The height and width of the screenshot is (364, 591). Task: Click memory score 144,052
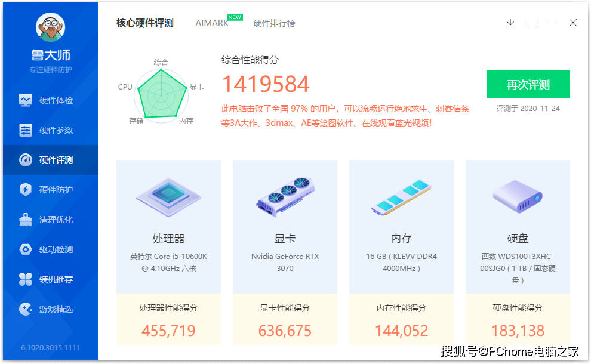tap(401, 331)
